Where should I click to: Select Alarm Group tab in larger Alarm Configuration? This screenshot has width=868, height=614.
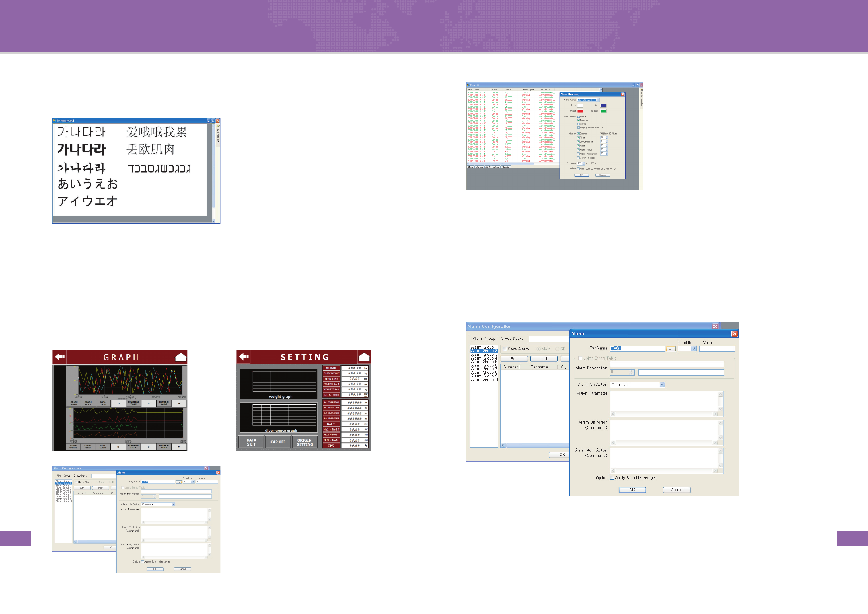pyautogui.click(x=483, y=338)
